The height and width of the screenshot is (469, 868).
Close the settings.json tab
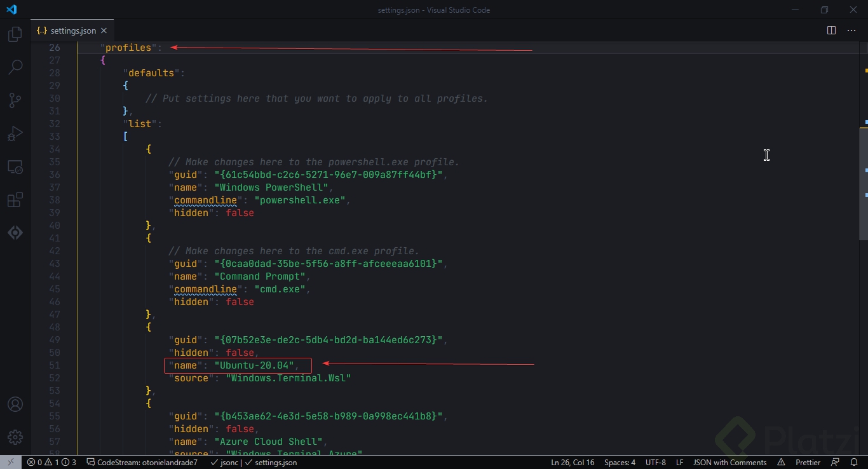pos(104,31)
